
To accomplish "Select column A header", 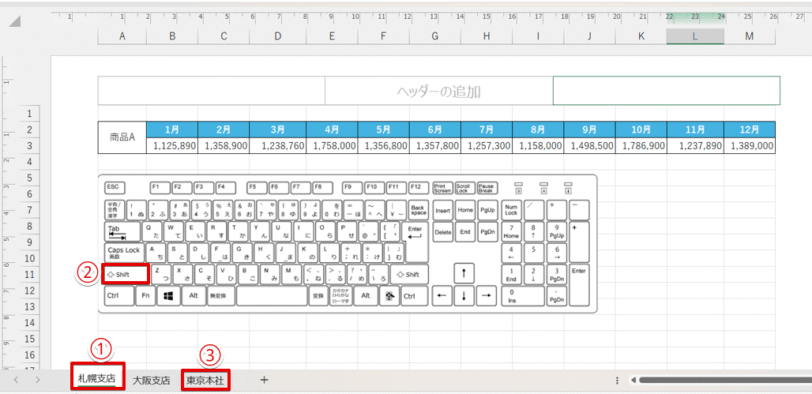I will pyautogui.click(x=122, y=36).
